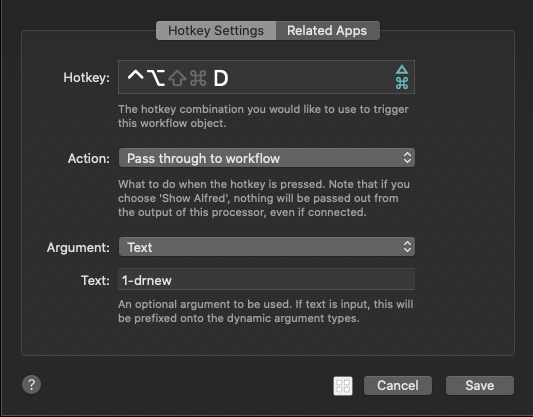533x417 pixels.
Task: Click the empty area of the Hotkey recorder field
Action: point(311,77)
